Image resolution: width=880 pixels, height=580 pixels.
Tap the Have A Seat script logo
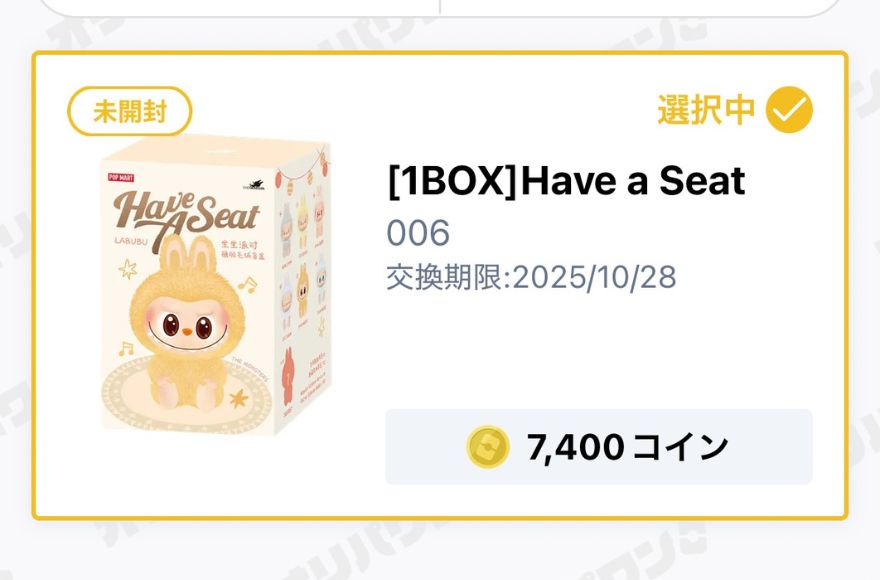pyautogui.click(x=186, y=216)
